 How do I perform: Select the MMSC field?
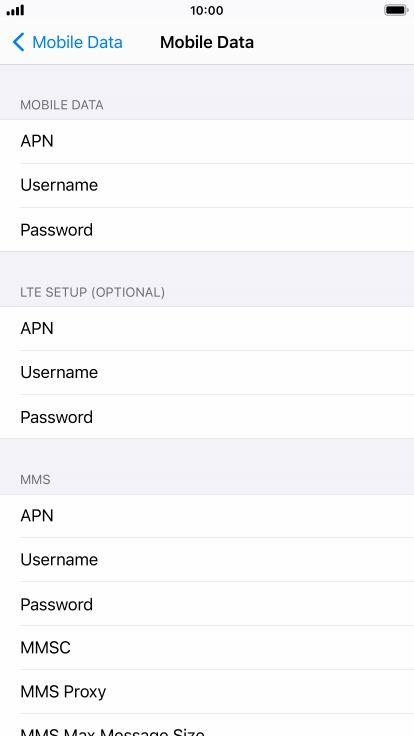207,648
